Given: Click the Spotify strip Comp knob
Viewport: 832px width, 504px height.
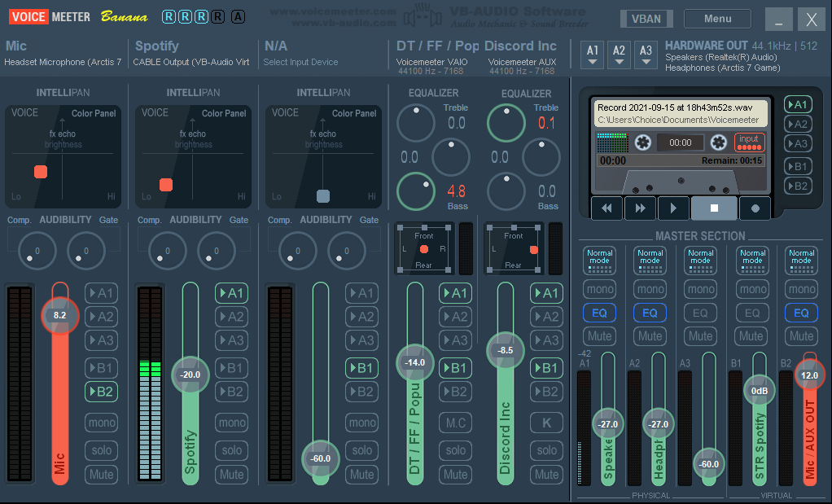Looking at the screenshot, I should 168,251.
